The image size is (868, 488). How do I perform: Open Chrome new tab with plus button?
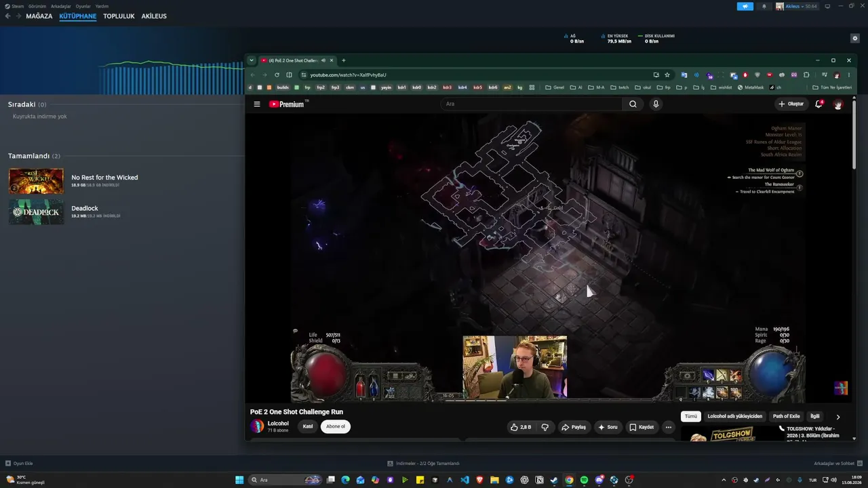coord(343,60)
